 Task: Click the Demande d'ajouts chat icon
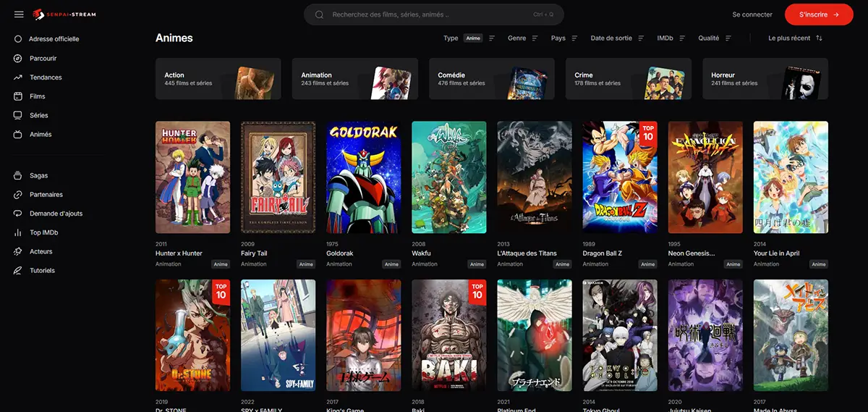18,214
